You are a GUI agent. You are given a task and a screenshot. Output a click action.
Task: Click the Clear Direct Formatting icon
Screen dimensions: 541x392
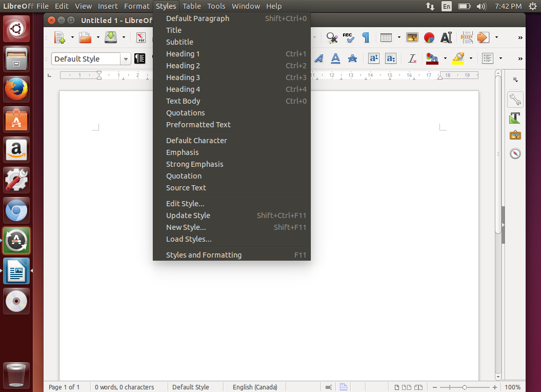coord(412,59)
